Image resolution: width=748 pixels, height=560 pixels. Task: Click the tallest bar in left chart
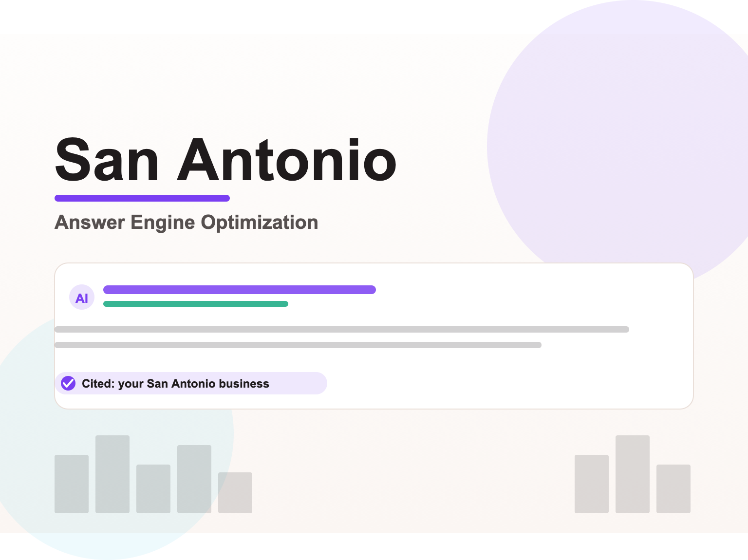[x=112, y=474]
